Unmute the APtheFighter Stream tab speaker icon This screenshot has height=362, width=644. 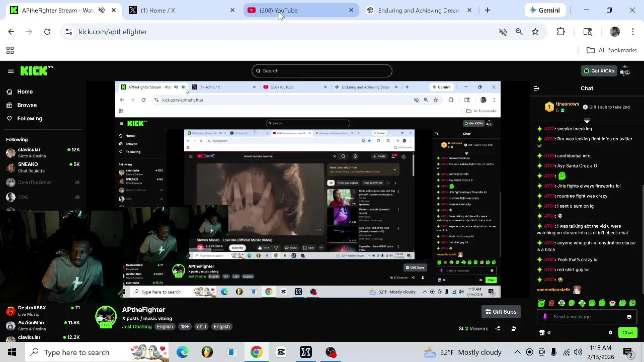101,10
